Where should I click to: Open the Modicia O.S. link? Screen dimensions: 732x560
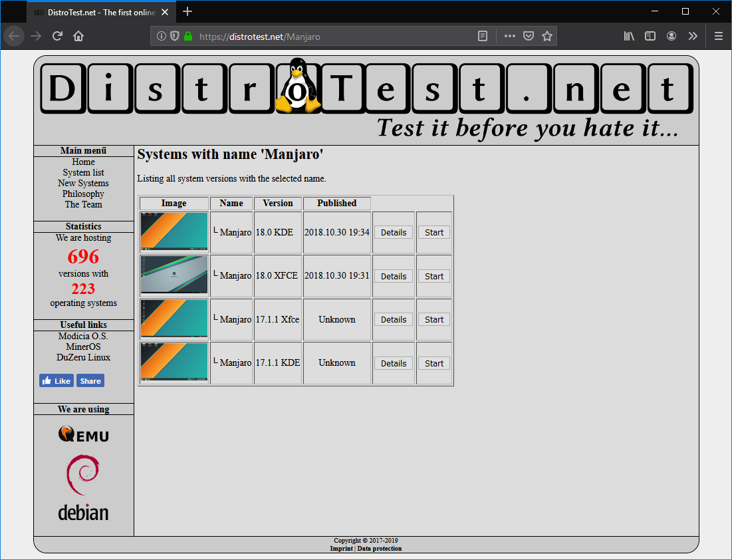click(x=83, y=336)
